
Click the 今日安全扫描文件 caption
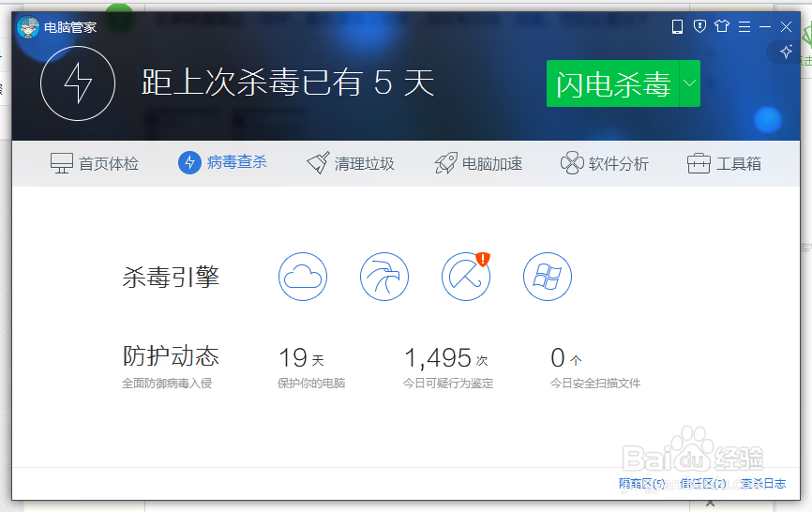tap(595, 384)
